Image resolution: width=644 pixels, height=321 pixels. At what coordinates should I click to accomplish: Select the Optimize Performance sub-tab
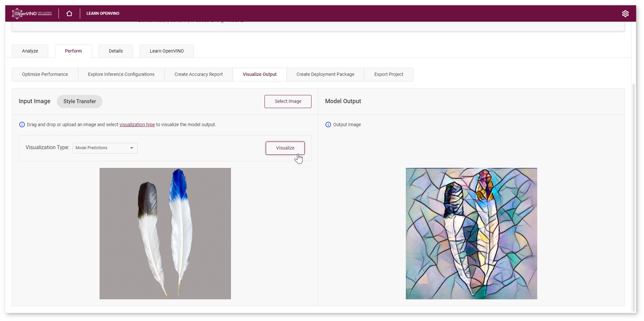pyautogui.click(x=45, y=74)
